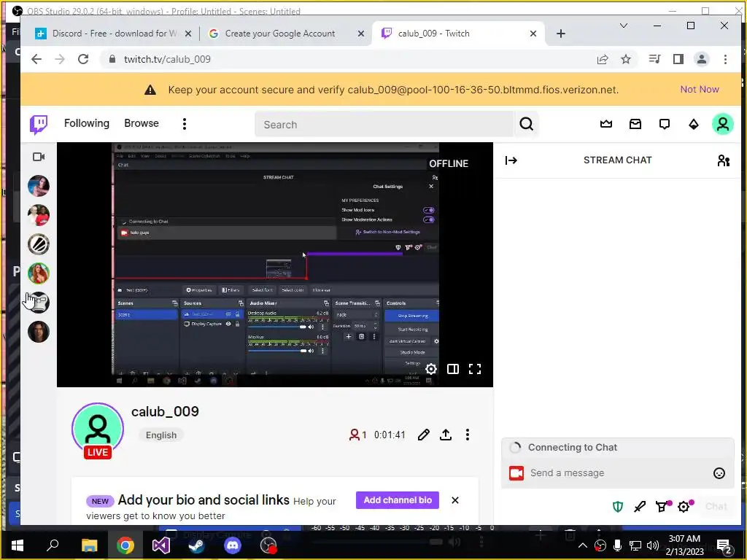
Task: Click the share page icon in address bar
Action: tap(603, 59)
